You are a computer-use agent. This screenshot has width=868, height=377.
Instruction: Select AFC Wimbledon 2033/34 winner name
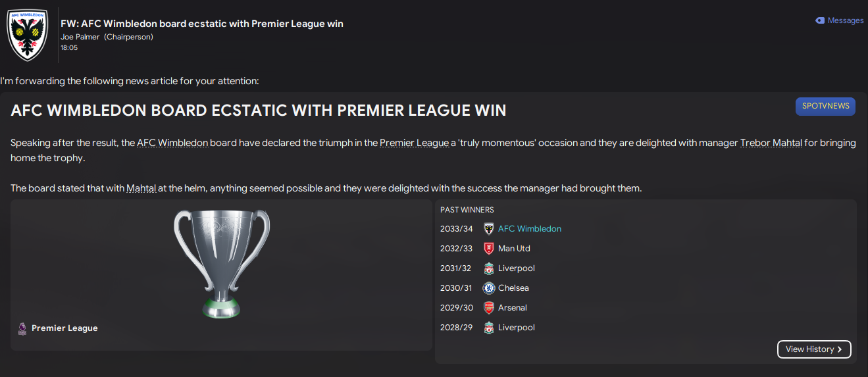click(529, 229)
